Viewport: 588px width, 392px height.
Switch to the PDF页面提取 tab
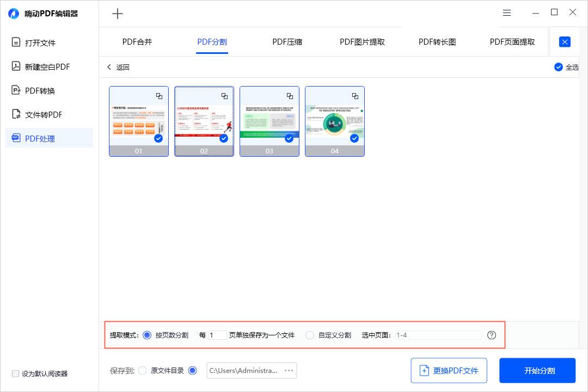tap(512, 41)
